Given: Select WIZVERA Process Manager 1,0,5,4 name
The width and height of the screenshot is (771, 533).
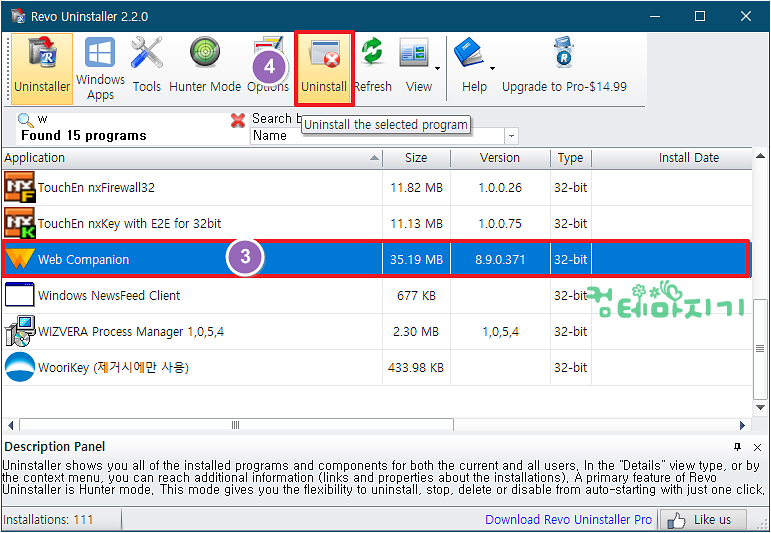Looking at the screenshot, I should coord(131,332).
